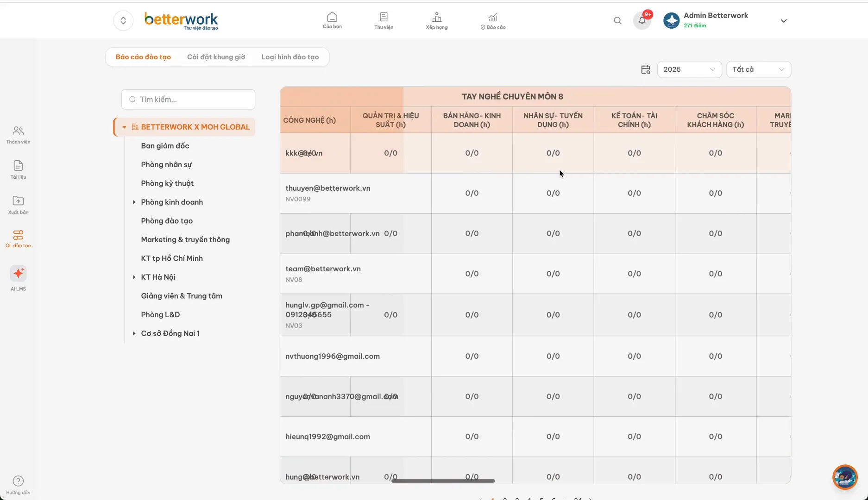Select Giảng viên & Trung tâm department
This screenshot has width=868, height=500.
tap(182, 296)
